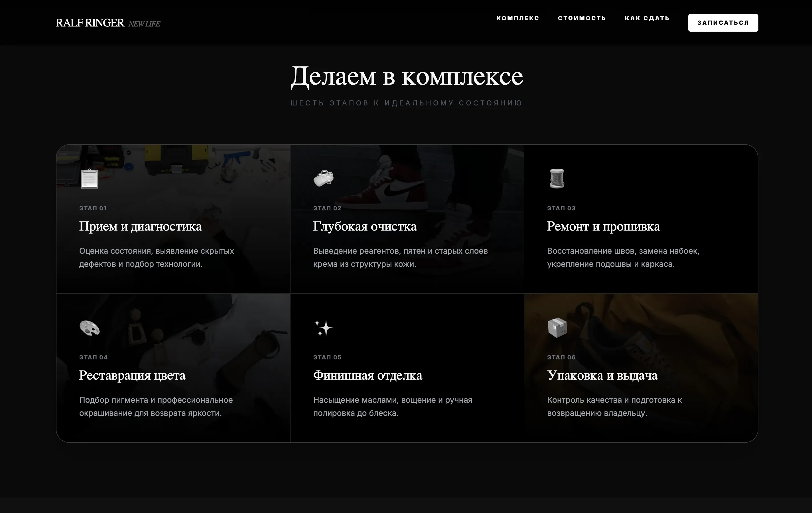Open the СТОИМОСТЬ navigation item
Viewport: 812px width, 513px height.
click(582, 18)
